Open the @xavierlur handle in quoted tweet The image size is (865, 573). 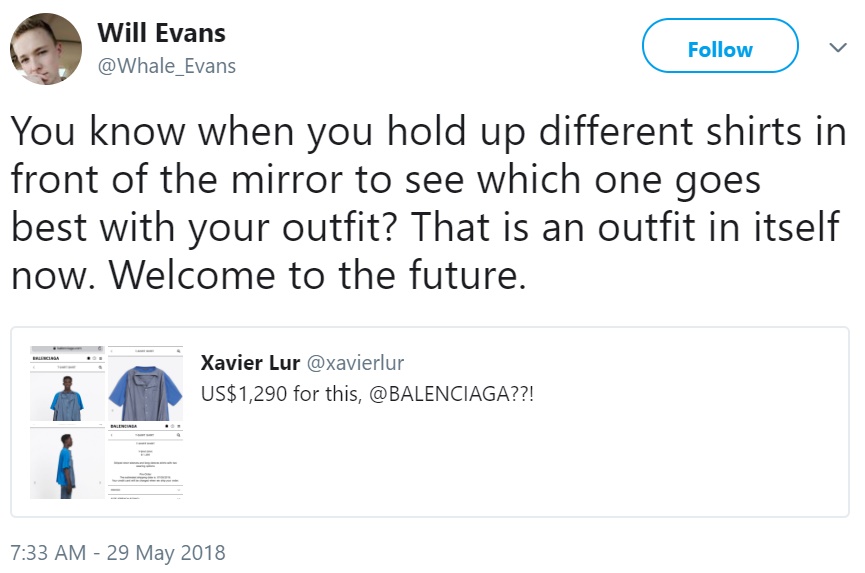tap(355, 363)
